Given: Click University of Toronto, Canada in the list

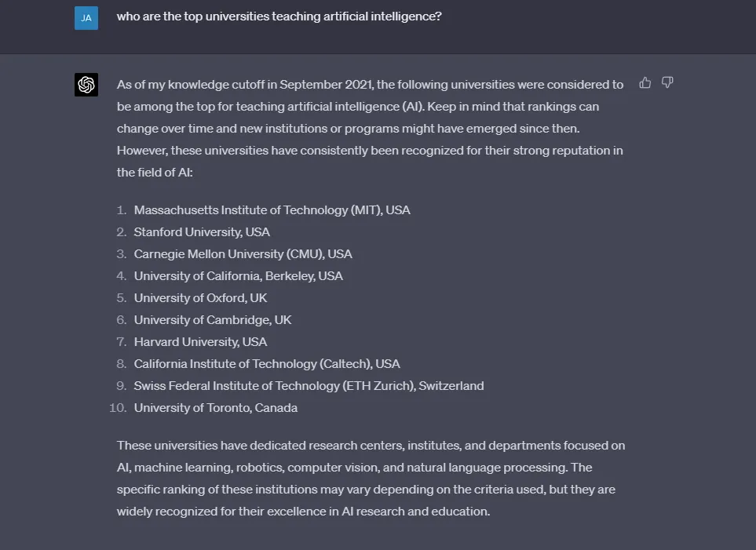Looking at the screenshot, I should [x=215, y=408].
